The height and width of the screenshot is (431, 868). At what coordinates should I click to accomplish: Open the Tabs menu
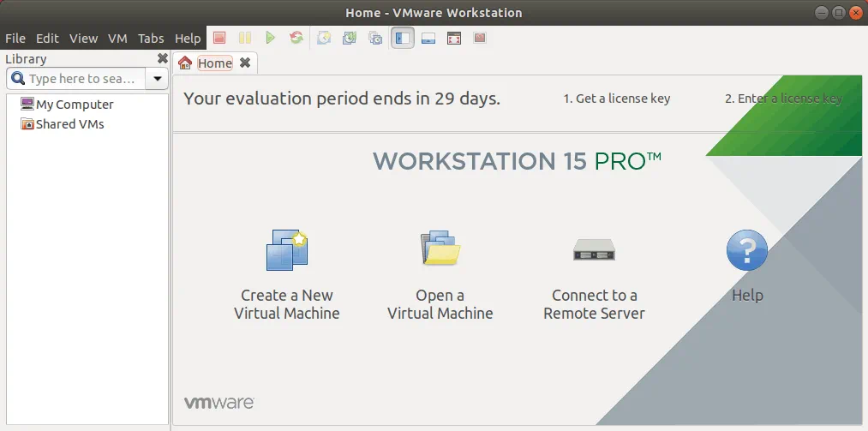pos(151,39)
